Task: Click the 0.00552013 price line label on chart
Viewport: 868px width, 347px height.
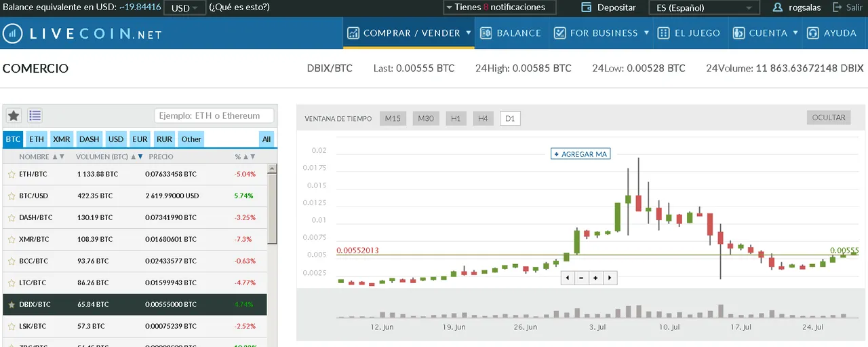Action: click(x=357, y=251)
